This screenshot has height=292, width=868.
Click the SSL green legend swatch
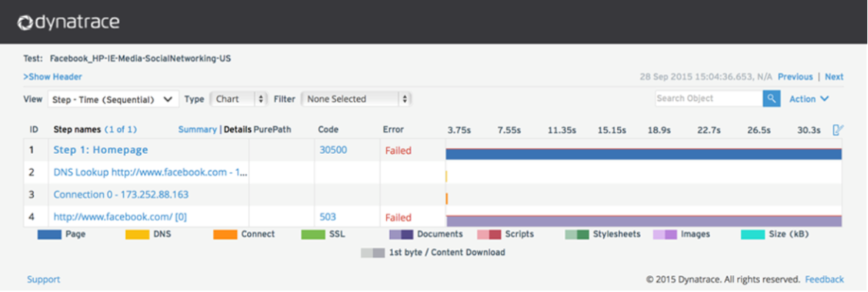(313, 235)
